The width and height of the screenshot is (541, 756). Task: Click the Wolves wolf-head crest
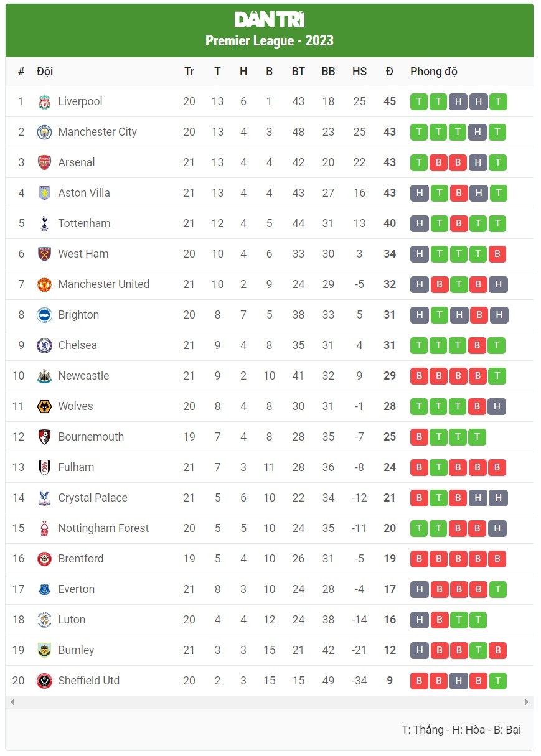coord(44,406)
